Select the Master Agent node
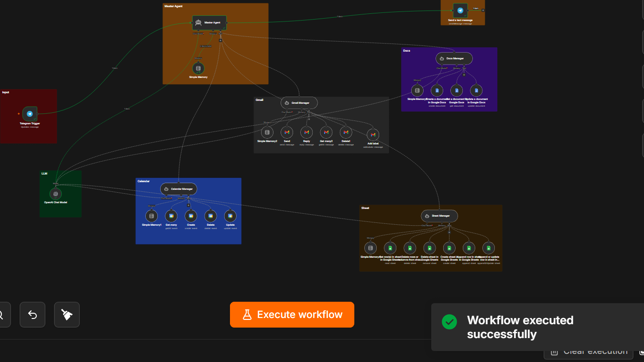The width and height of the screenshot is (644, 362). point(209,22)
